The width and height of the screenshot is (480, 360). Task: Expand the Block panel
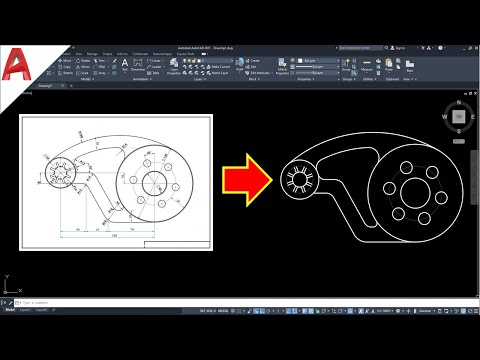coord(253,79)
